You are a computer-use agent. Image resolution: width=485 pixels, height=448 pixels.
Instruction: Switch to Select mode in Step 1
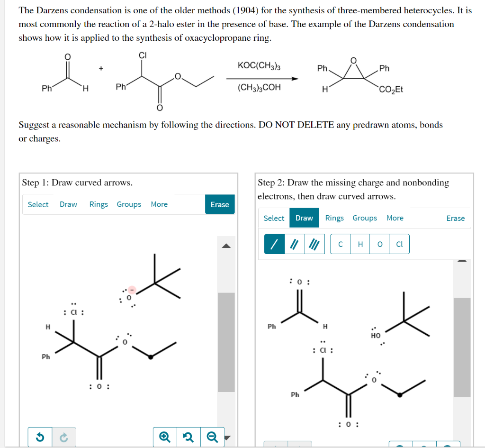tap(38, 204)
